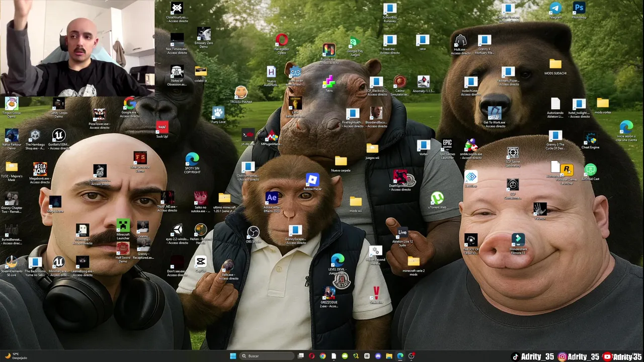Image resolution: width=644 pixels, height=362 pixels.
Task: Open the weather widget showing Despejado
Action: click(16, 356)
